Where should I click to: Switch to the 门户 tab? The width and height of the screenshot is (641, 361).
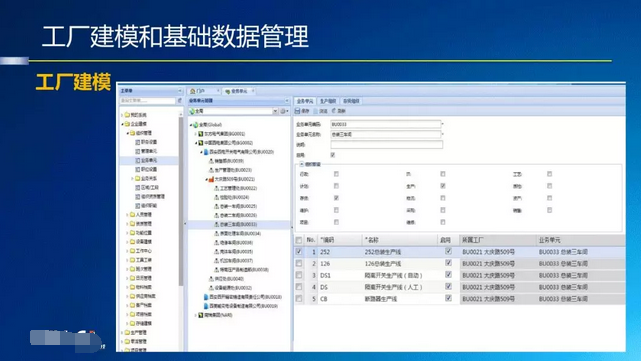pyautogui.click(x=204, y=91)
